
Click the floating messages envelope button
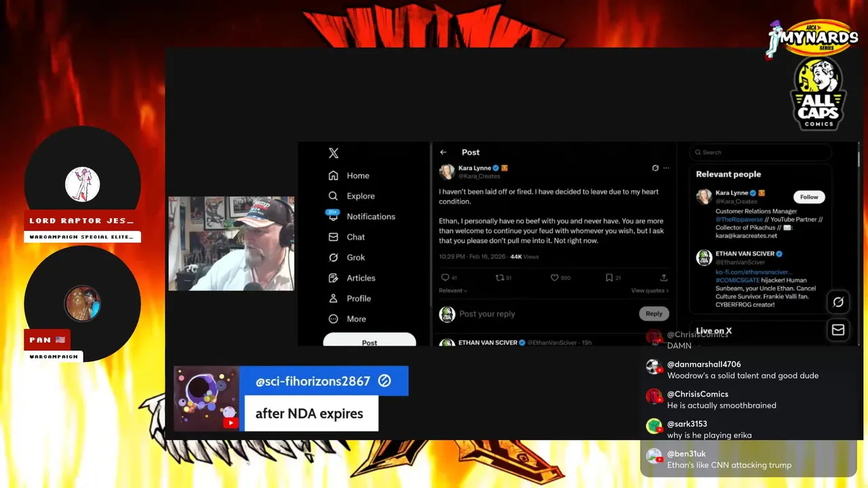[x=838, y=329]
